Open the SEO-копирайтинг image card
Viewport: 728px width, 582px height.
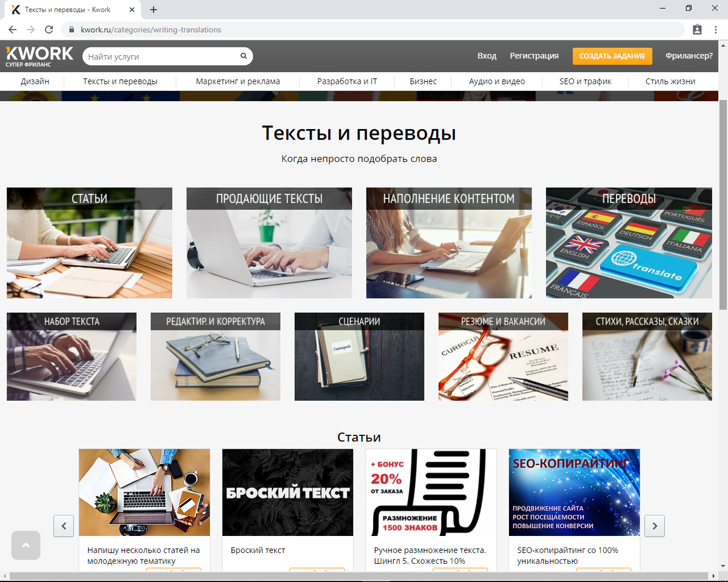tap(575, 492)
